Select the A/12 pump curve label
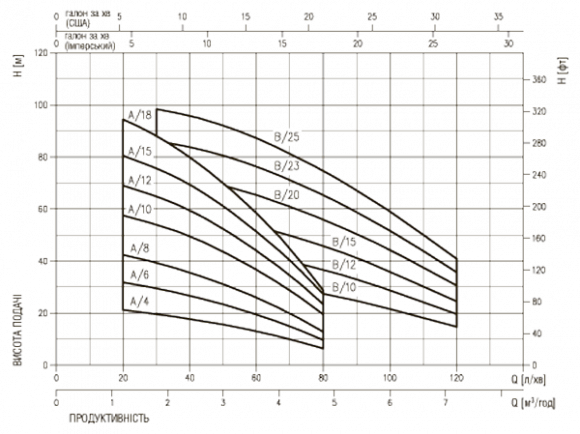This screenshot has width=580, height=434. pos(140,180)
